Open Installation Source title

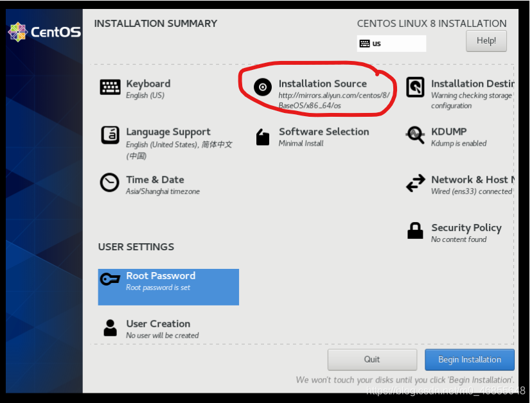pos(323,83)
